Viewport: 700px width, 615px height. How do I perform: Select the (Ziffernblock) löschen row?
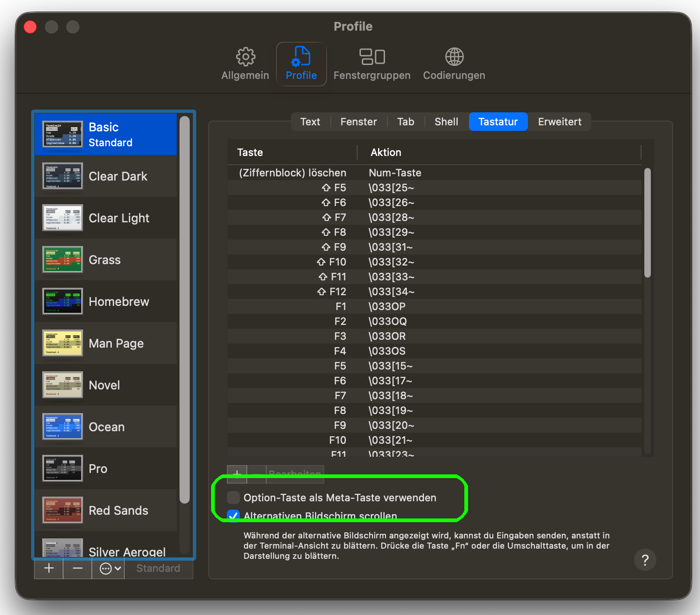click(435, 173)
